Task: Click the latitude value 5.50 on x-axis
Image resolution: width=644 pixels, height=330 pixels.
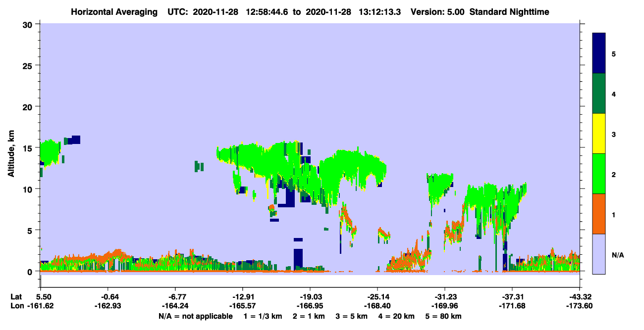Action: [47, 297]
